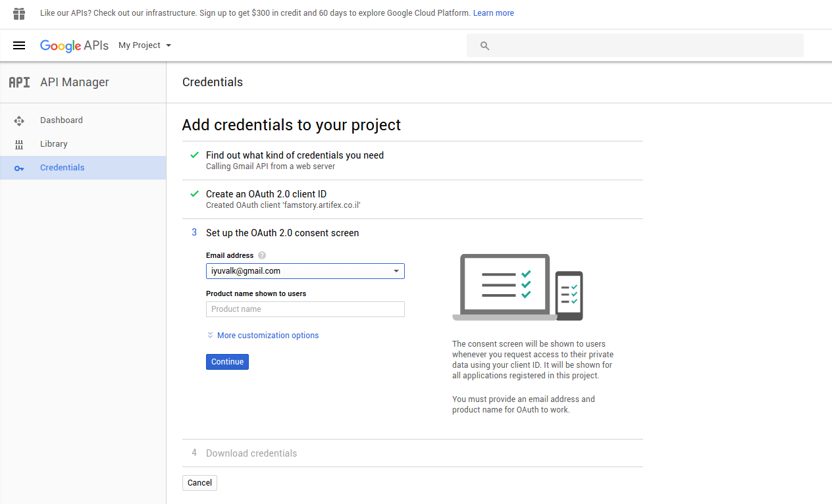Reopen the Create an OAuth 2.0 client ID step
The height and width of the screenshot is (504, 832).
pyautogui.click(x=266, y=194)
